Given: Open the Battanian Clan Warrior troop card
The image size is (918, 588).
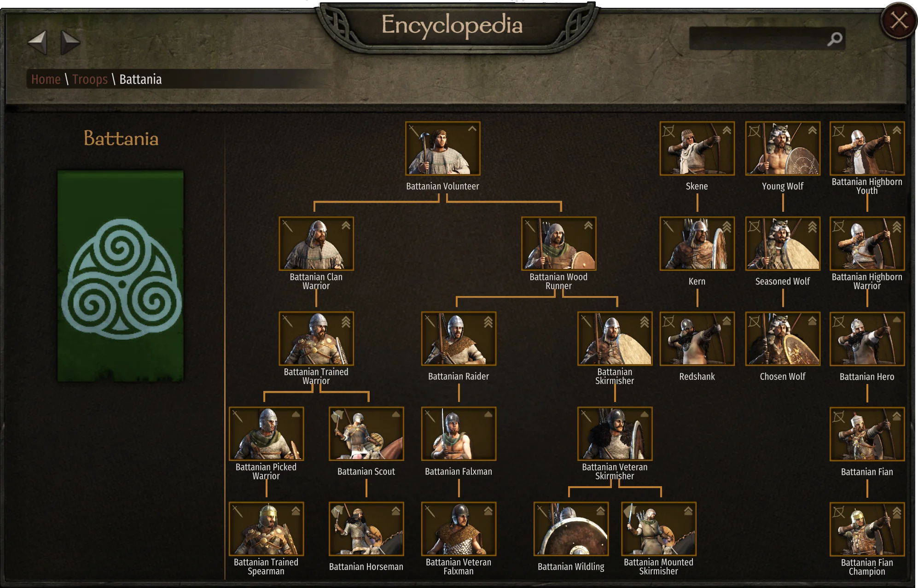Looking at the screenshot, I should point(316,244).
